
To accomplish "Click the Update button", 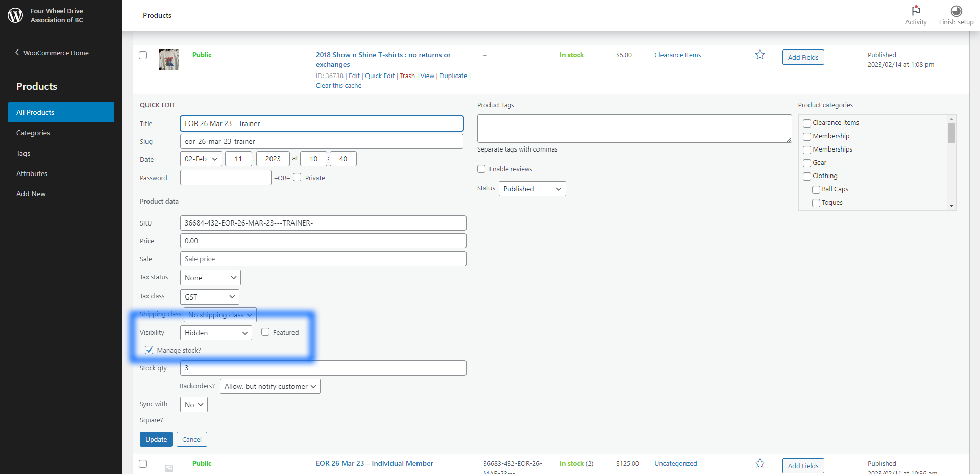I will [x=156, y=439].
